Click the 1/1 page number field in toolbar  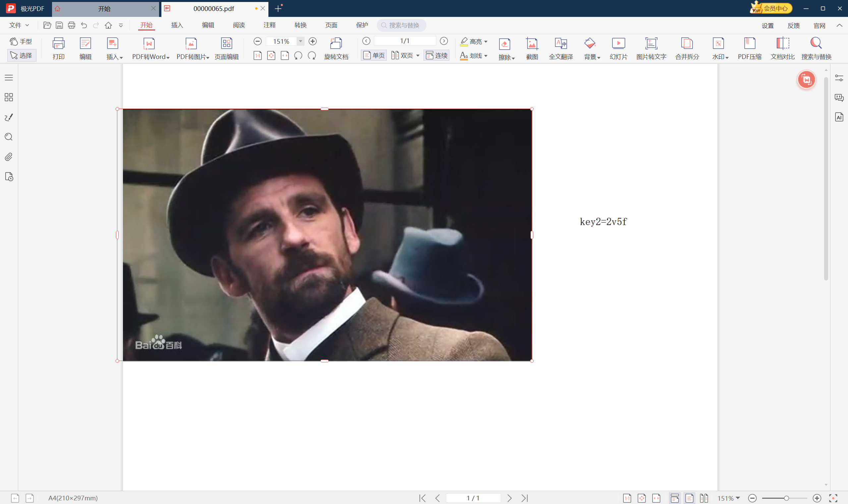pos(405,41)
